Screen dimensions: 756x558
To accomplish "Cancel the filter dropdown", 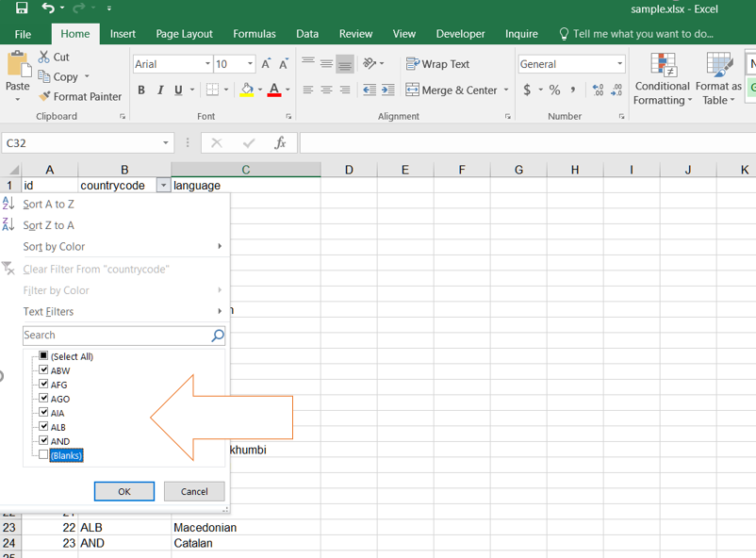I will point(194,491).
